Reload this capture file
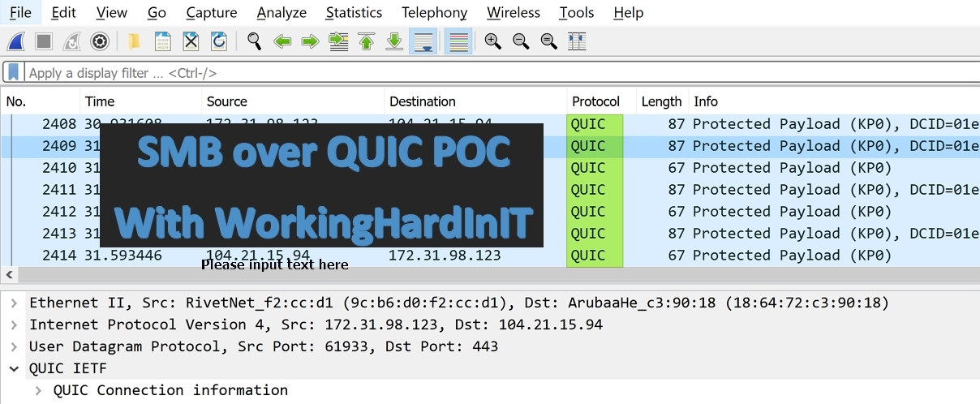980x404 pixels. pyautogui.click(x=218, y=41)
